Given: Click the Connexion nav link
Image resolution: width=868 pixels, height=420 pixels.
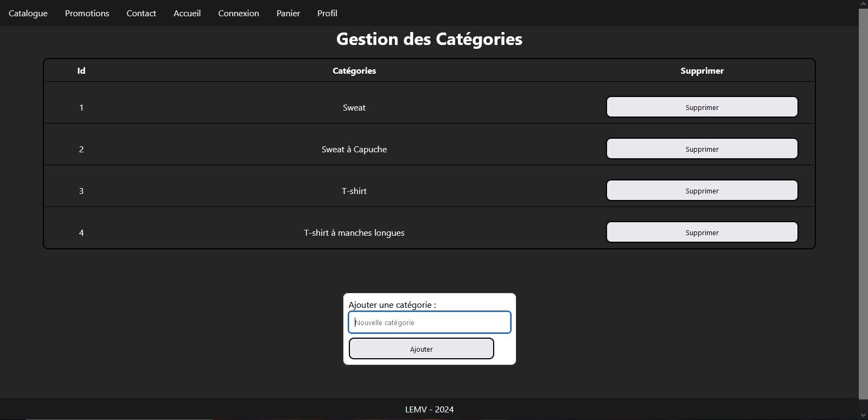Looking at the screenshot, I should 238,13.
